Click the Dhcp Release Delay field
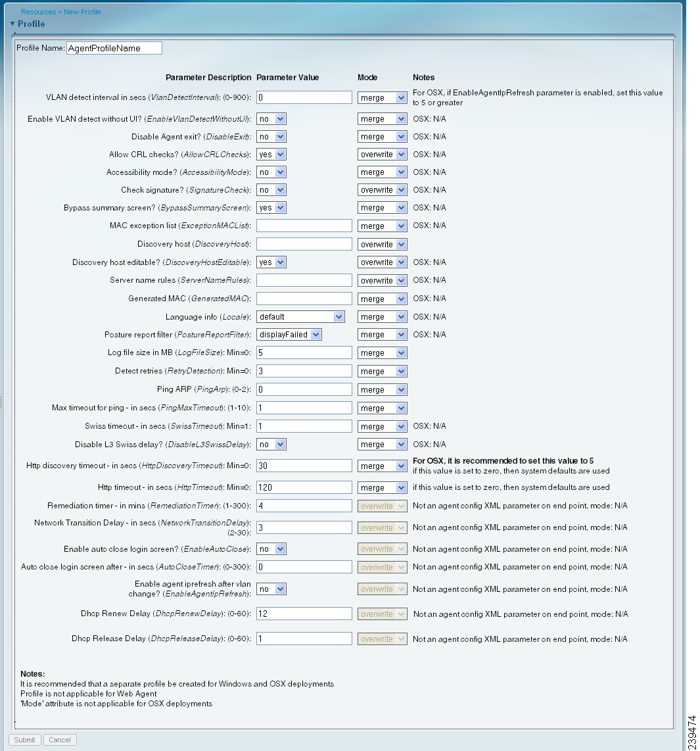 pos(304,639)
